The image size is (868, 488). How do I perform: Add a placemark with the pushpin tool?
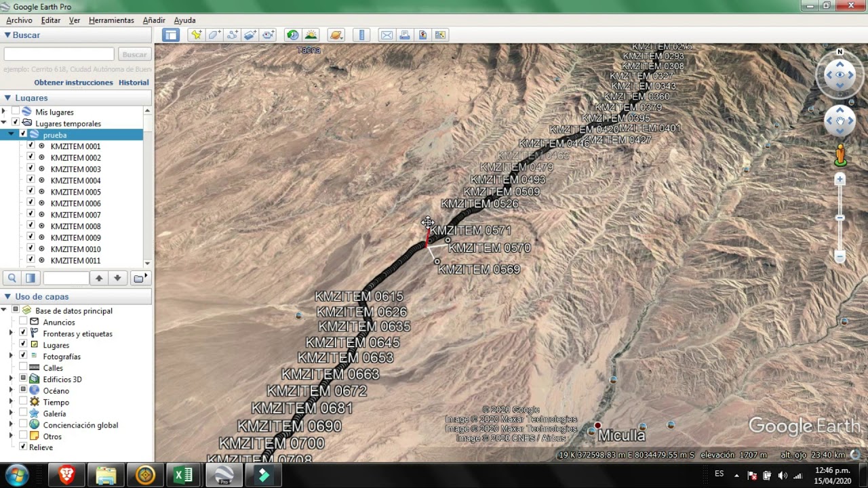coord(196,35)
